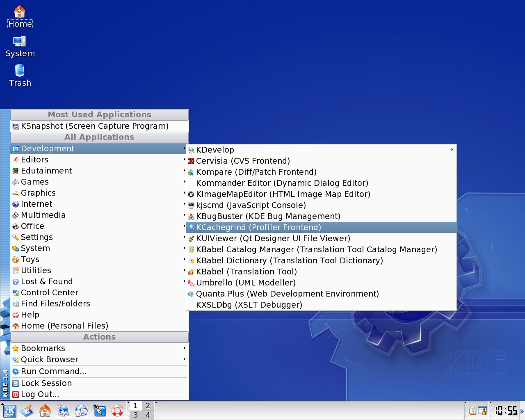Click the KOrganizer reminder bell tray icon

(x=482, y=411)
